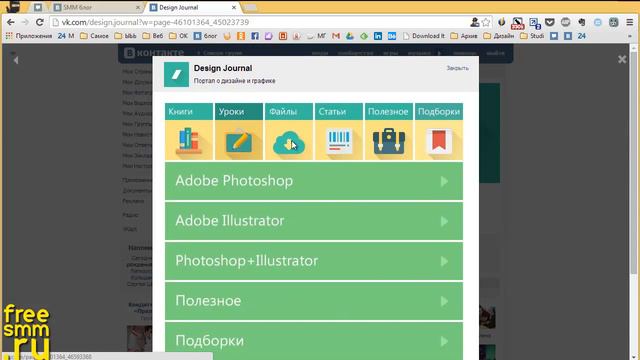
Task: Open a new tab with the tab button
Action: [250, 7]
